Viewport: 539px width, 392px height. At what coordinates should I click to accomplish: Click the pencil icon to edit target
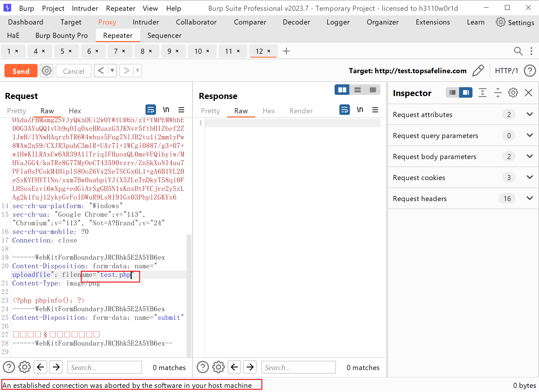pyautogui.click(x=478, y=71)
